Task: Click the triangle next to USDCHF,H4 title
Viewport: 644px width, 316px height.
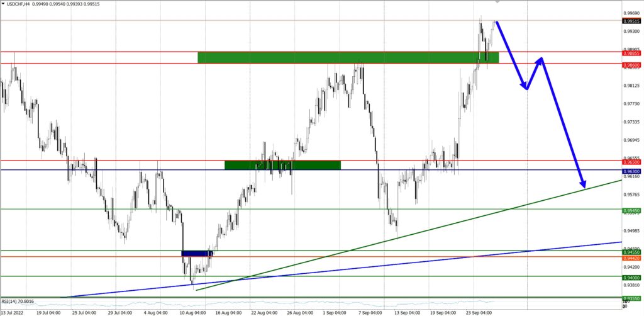Action: tap(3, 4)
